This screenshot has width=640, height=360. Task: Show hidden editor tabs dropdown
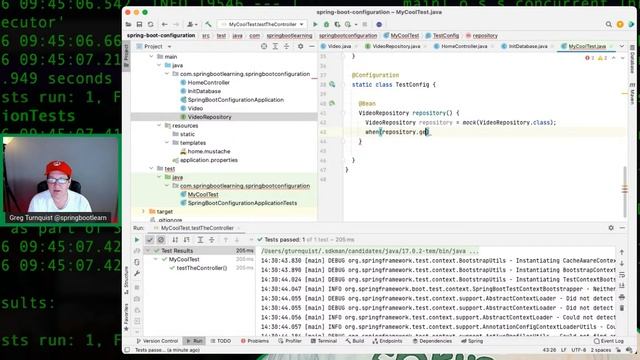click(x=622, y=47)
